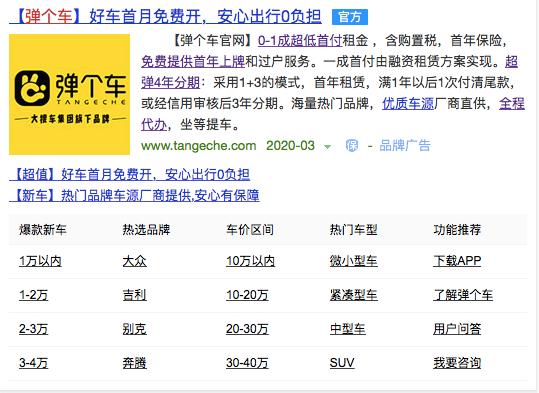Open the 10-20万 price range link

(247, 295)
